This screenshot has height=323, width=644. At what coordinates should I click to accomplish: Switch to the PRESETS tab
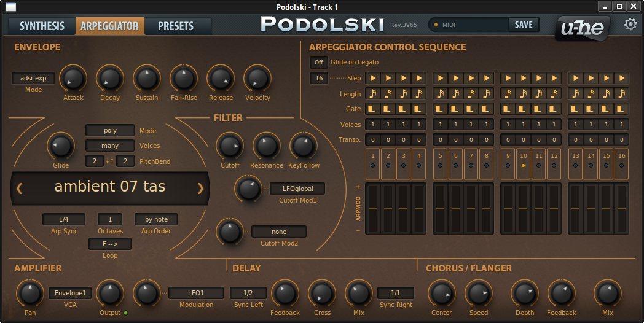(176, 26)
